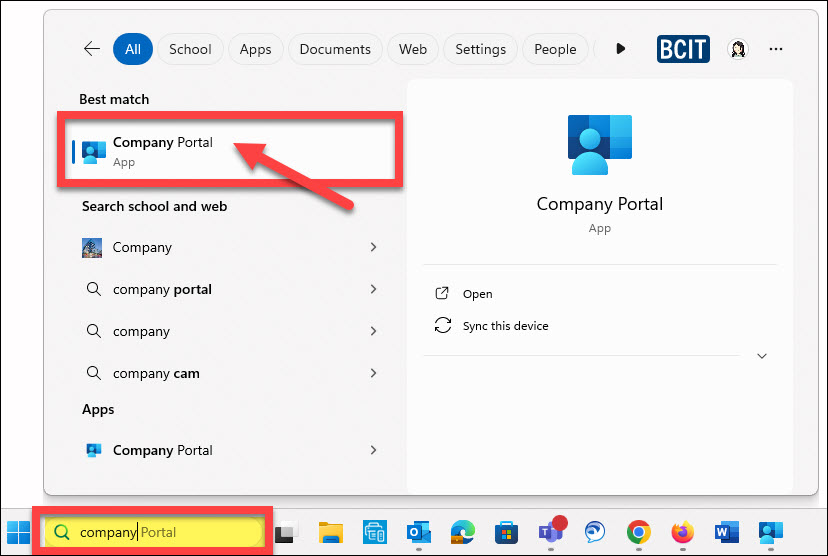
Task: Expand the 'company portal' suggestion chevron
Action: coord(373,289)
